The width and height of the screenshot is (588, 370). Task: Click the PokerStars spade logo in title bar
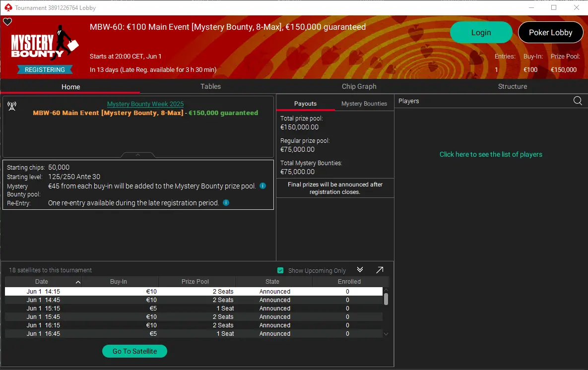8,7
